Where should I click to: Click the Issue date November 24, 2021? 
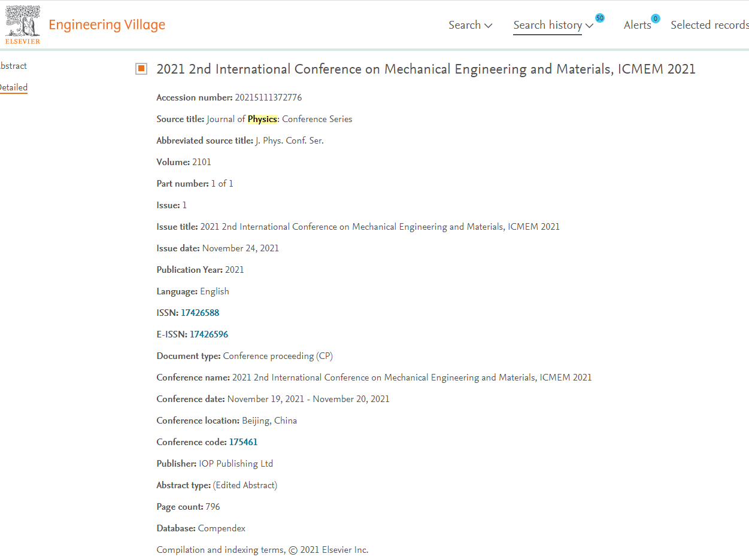click(241, 248)
